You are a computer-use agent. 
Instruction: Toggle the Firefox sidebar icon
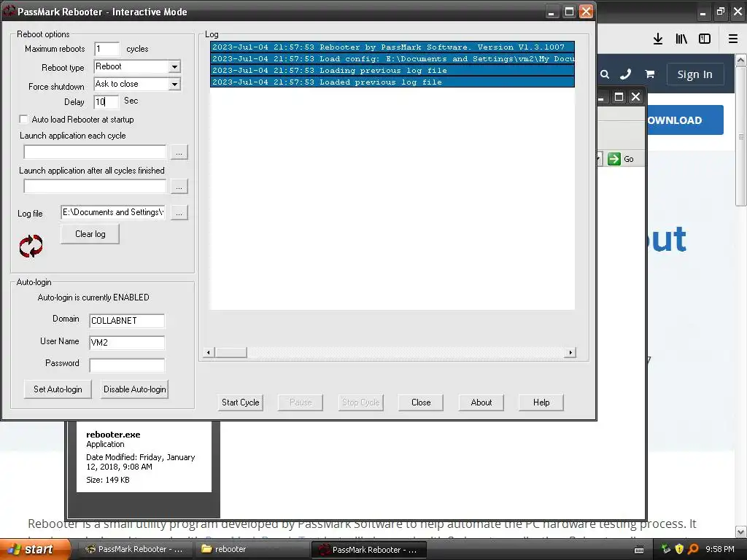pos(705,39)
